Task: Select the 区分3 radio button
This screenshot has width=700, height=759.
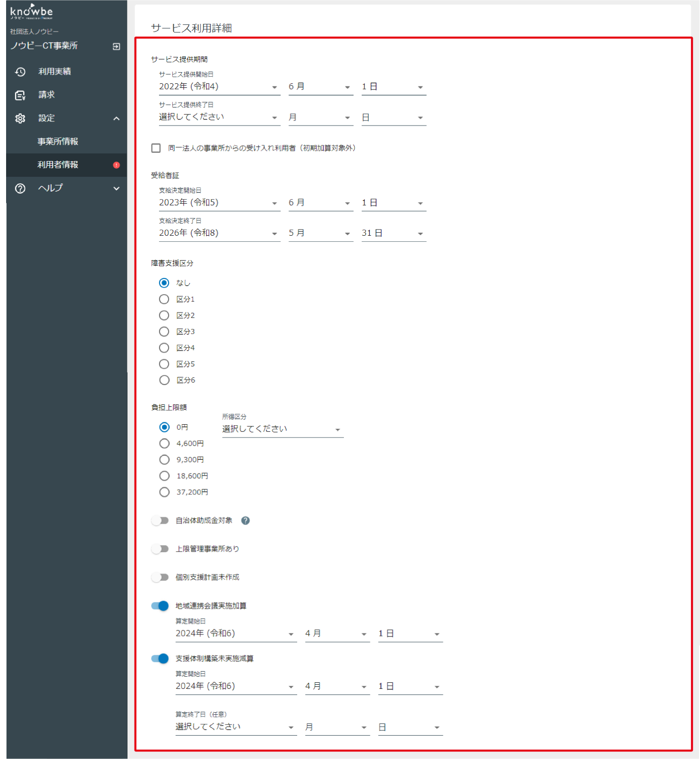Action: pos(164,332)
